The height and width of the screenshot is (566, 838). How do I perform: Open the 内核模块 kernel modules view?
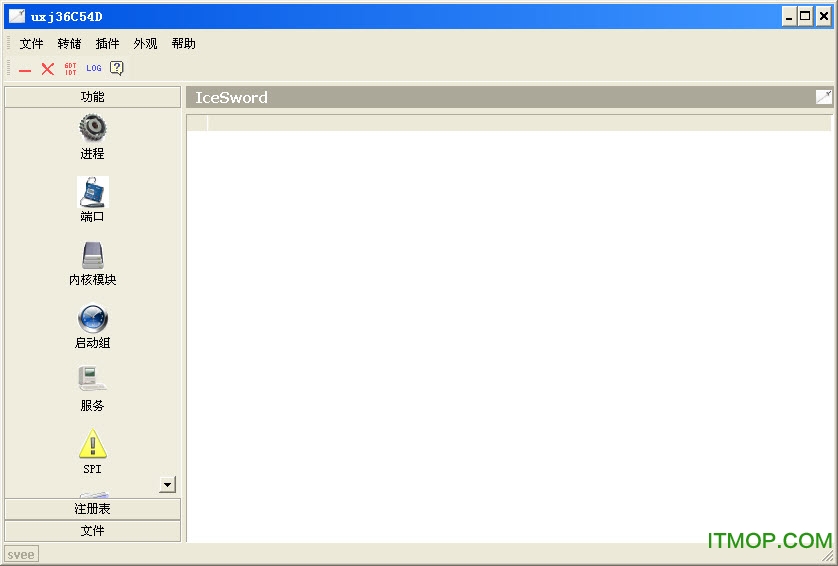(x=92, y=263)
